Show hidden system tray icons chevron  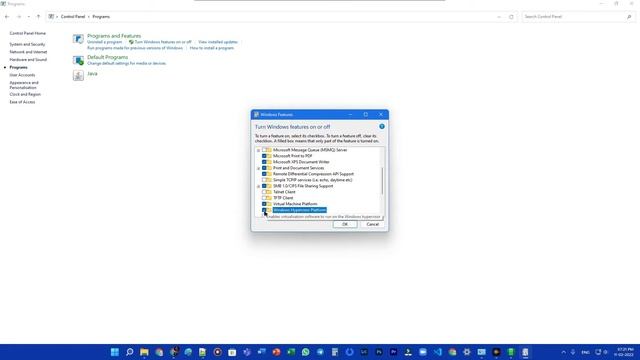pyautogui.click(x=563, y=352)
